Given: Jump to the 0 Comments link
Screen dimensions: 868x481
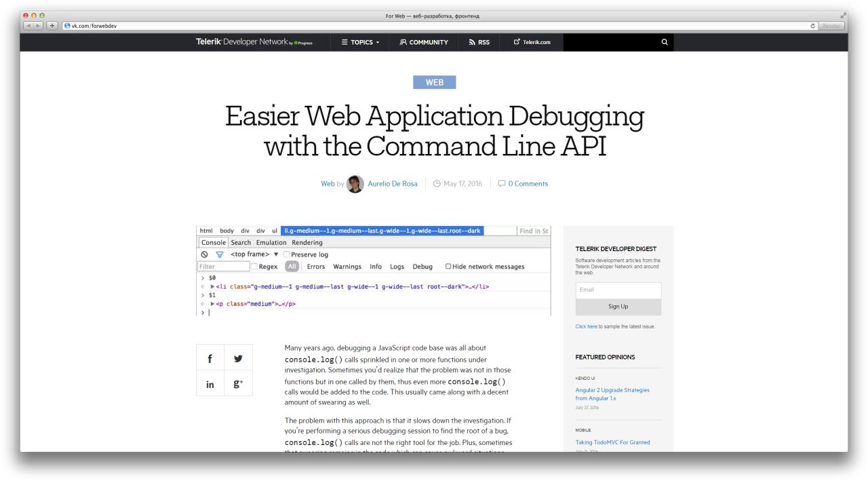Looking at the screenshot, I should 528,184.
